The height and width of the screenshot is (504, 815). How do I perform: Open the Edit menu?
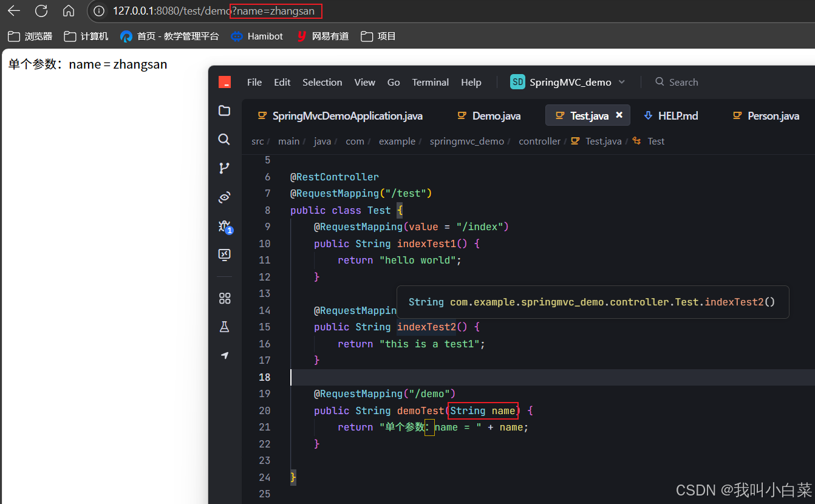(282, 83)
